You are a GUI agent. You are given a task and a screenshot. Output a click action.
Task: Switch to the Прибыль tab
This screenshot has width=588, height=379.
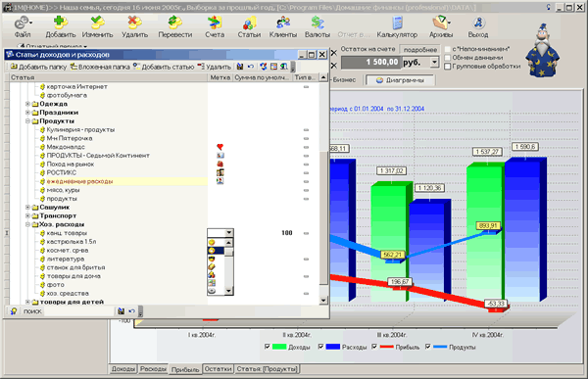point(185,369)
